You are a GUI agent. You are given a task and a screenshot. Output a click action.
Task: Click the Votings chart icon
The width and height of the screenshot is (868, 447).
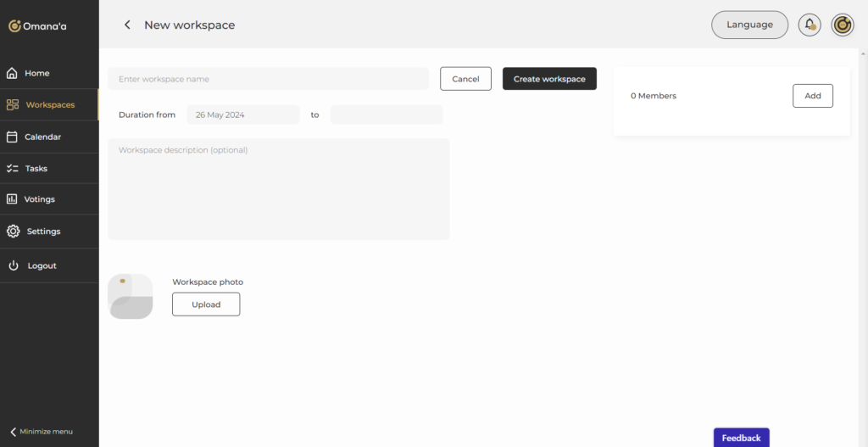click(12, 199)
